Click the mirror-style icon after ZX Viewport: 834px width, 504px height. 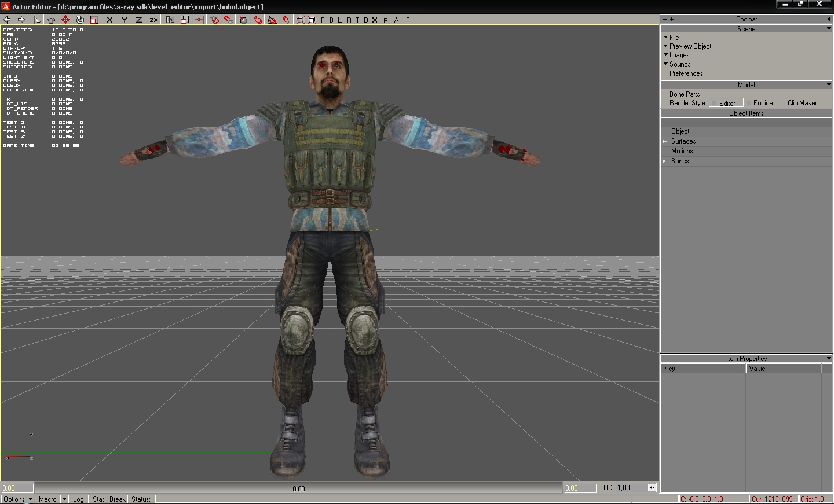[x=170, y=20]
